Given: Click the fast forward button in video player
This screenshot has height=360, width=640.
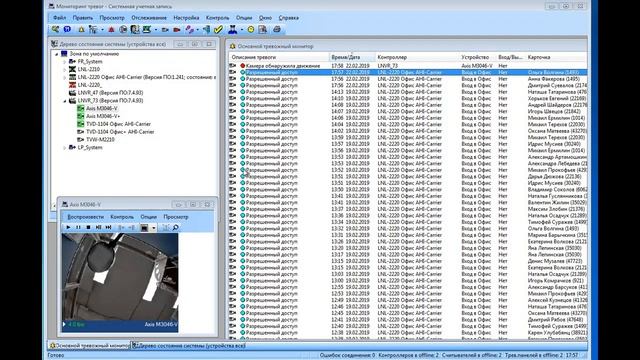Looking at the screenshot, I should (108, 227).
